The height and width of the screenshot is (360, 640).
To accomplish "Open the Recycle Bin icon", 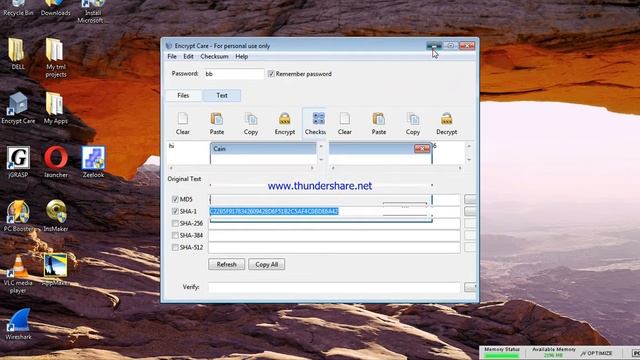I will (18, 8).
